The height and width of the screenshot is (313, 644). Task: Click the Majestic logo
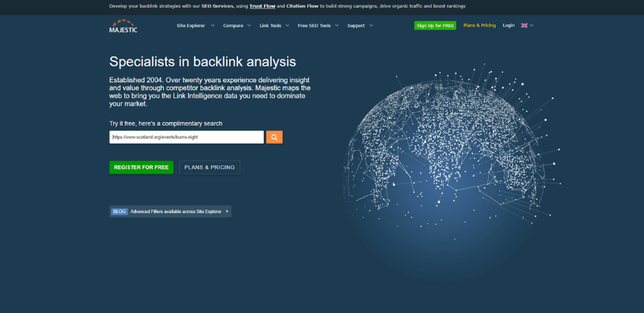123,26
